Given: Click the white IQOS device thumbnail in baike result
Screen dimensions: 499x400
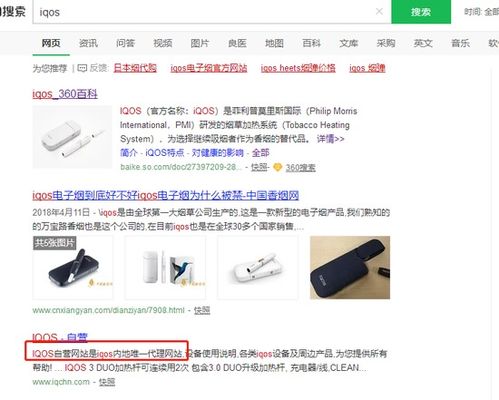Looking at the screenshot, I should 72,137.
